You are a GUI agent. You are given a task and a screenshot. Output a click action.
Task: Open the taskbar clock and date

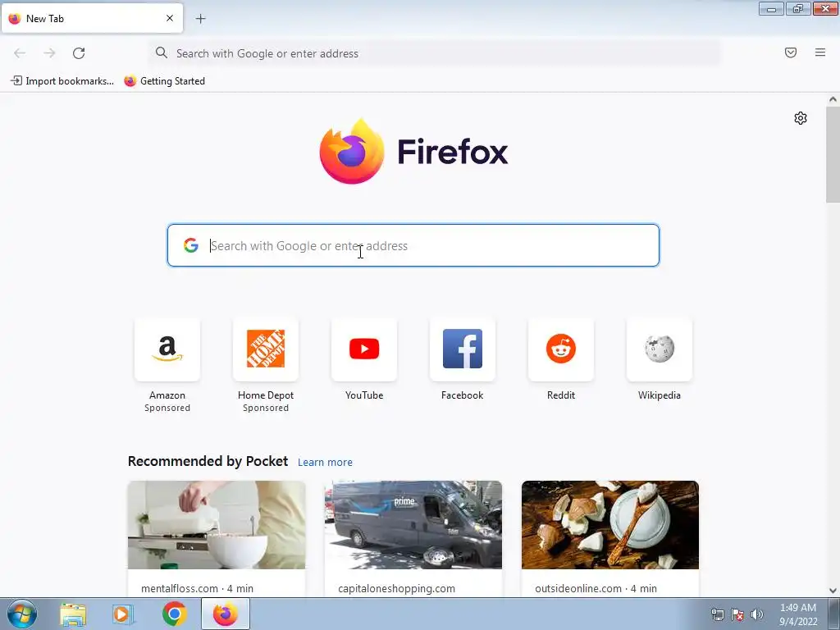pyautogui.click(x=798, y=614)
